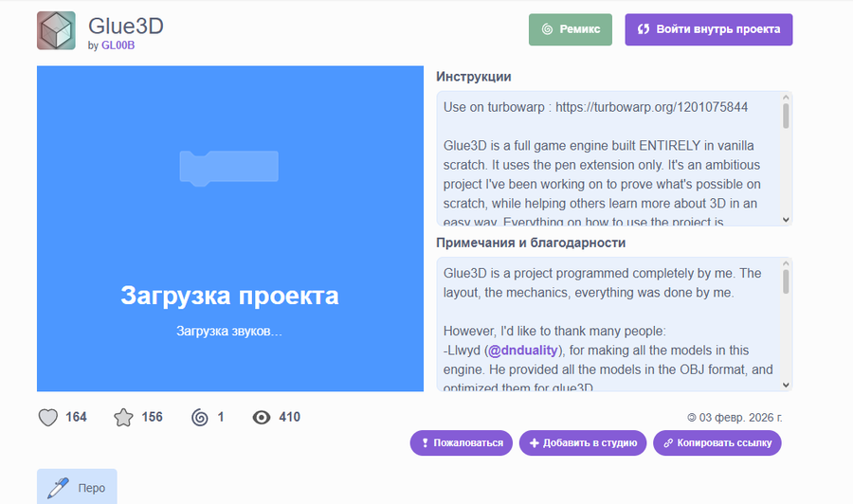Click the Добавить в студию button

pos(583,443)
